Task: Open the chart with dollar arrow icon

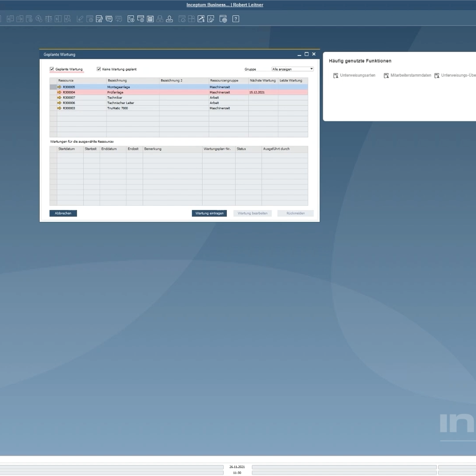Action: tap(201, 19)
